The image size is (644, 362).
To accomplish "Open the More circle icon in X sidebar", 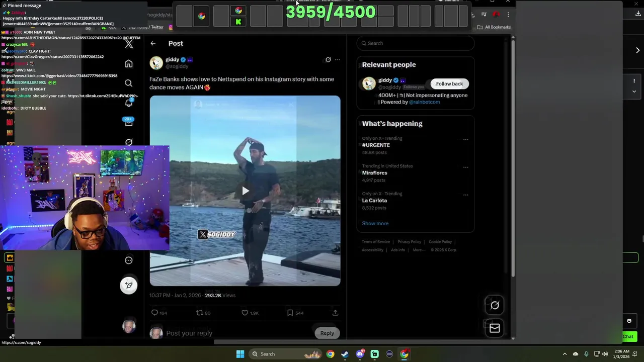I will click(x=129, y=260).
